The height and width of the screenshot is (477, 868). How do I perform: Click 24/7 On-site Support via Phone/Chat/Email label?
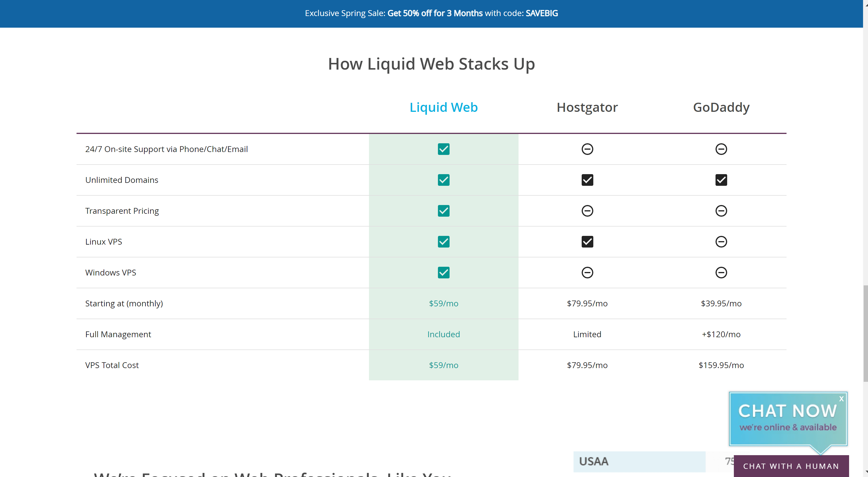[x=166, y=149]
